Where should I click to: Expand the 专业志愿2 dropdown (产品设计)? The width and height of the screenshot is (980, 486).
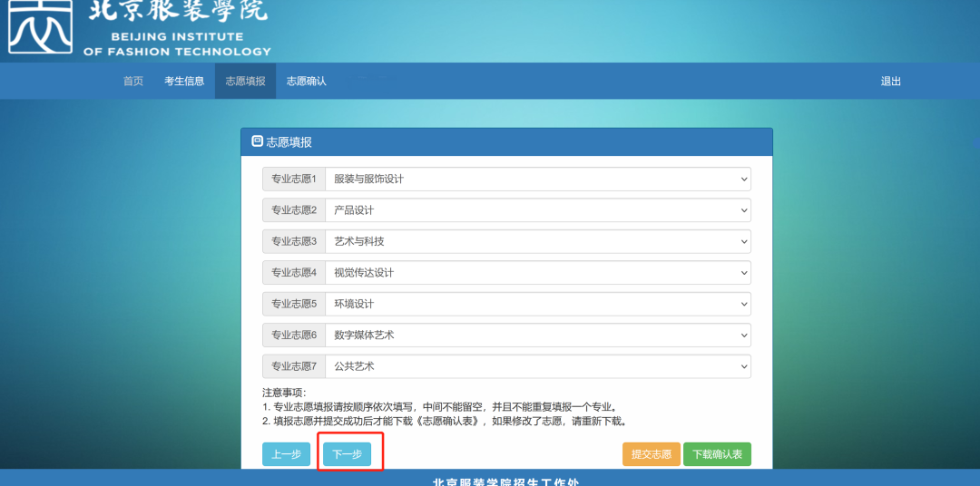(x=537, y=210)
